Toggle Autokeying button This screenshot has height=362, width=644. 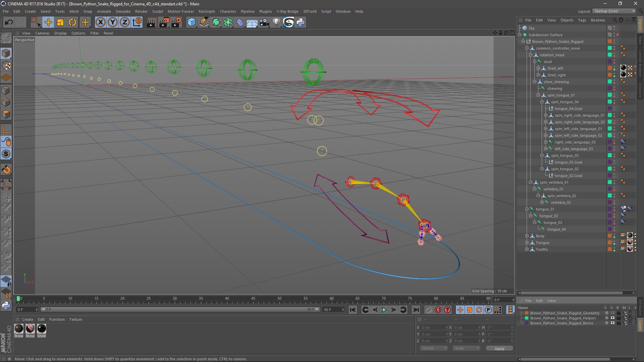pos(438,310)
